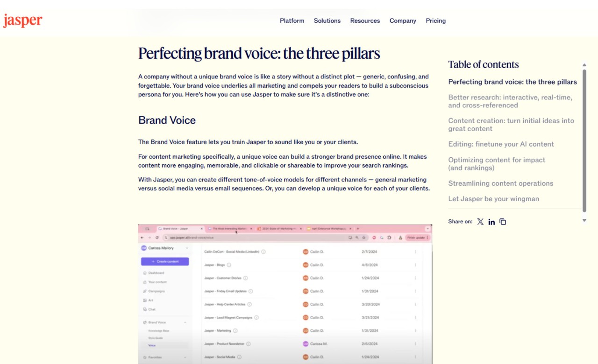Image resolution: width=598 pixels, height=364 pixels.
Task: Share the article on LinkedIn
Action: pos(491,222)
